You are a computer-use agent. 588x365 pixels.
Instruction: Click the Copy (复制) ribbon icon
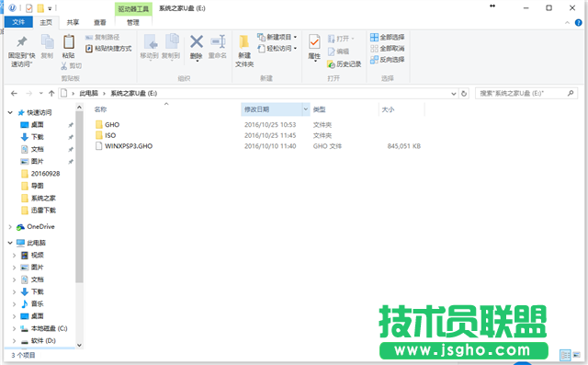coord(47,41)
